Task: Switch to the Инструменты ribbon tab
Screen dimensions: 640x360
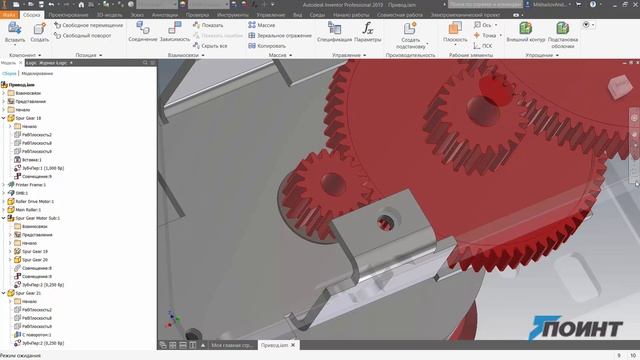Action: pyautogui.click(x=232, y=15)
